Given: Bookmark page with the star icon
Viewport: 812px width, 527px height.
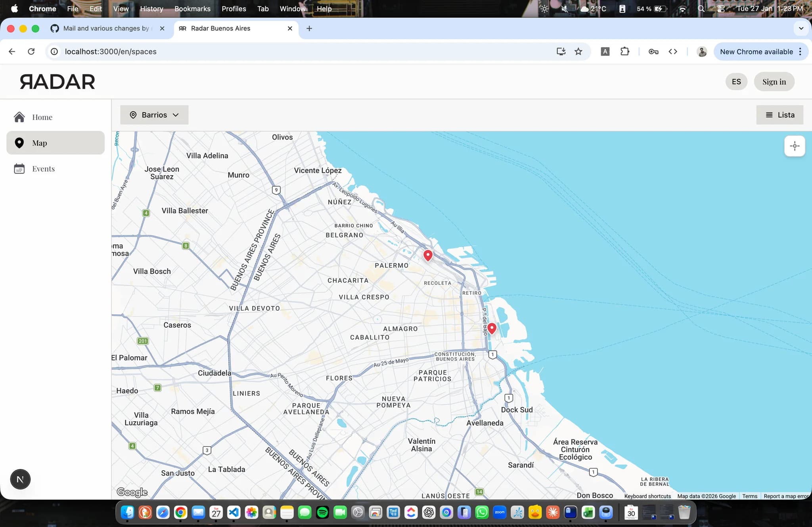Looking at the screenshot, I should [x=578, y=52].
